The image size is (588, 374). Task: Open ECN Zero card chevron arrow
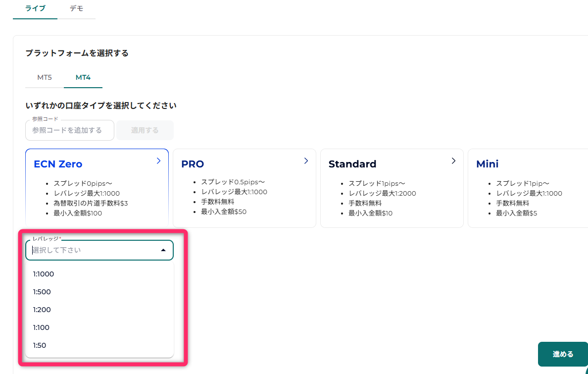tap(158, 160)
